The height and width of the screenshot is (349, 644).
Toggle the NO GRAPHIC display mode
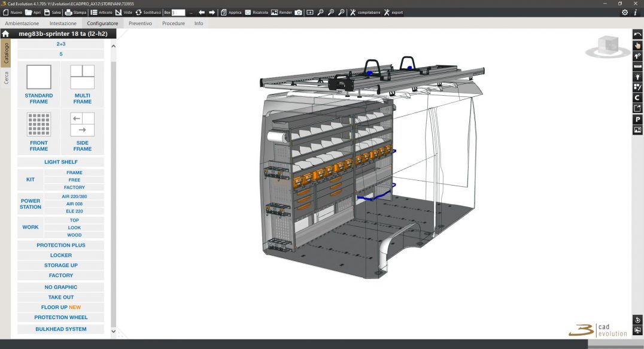[x=60, y=287]
